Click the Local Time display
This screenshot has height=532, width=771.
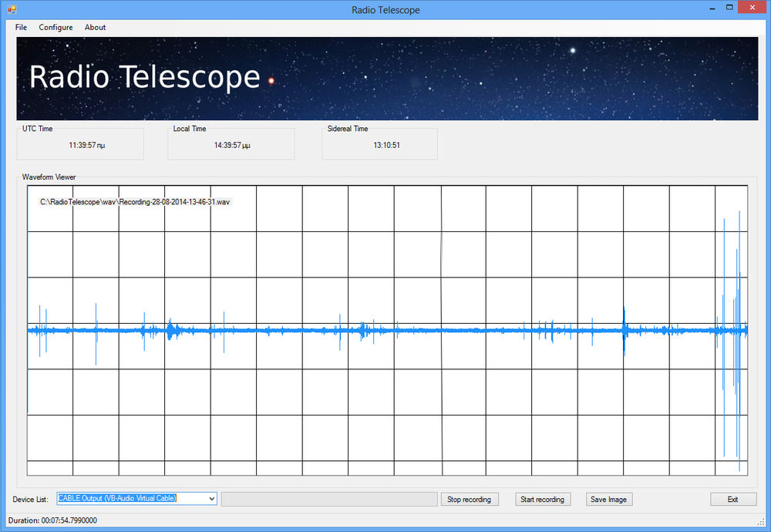coord(231,143)
